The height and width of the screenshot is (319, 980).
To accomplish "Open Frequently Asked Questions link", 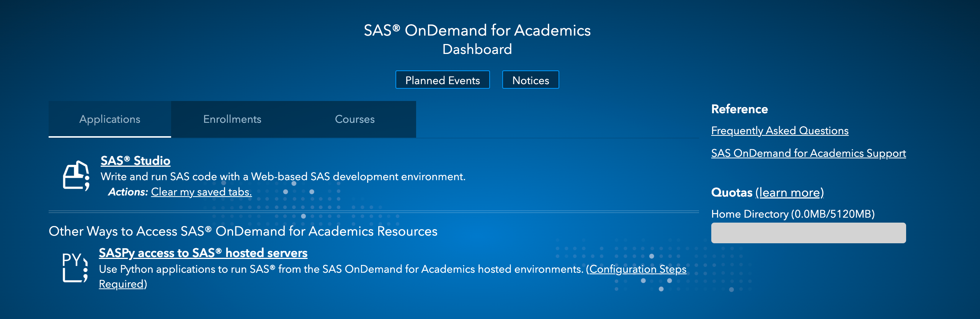I will (x=780, y=131).
